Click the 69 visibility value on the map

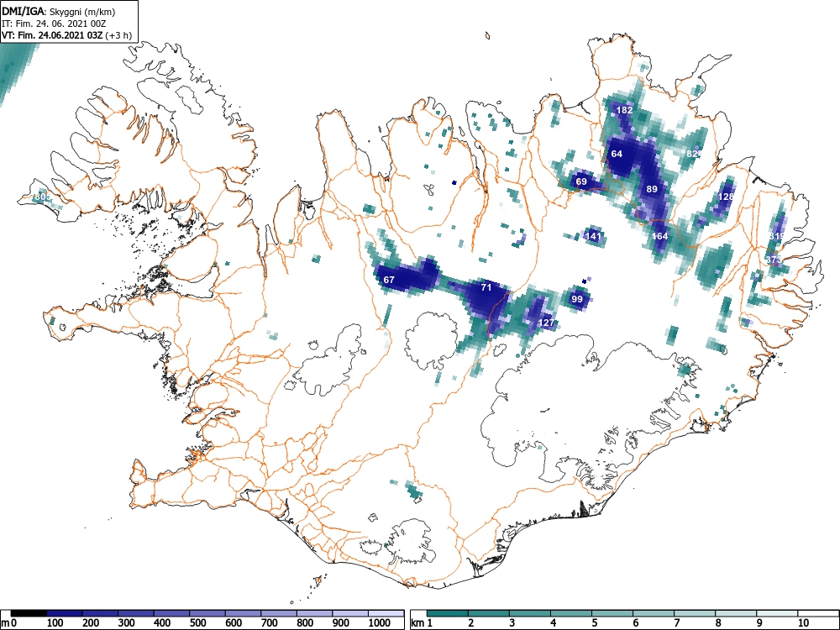click(x=581, y=181)
